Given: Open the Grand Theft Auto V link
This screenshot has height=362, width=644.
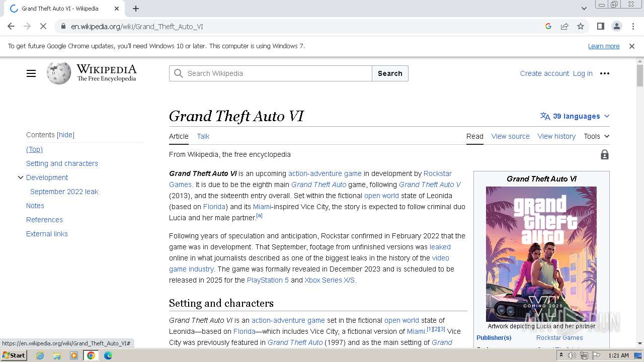Looking at the screenshot, I should coord(430,185).
